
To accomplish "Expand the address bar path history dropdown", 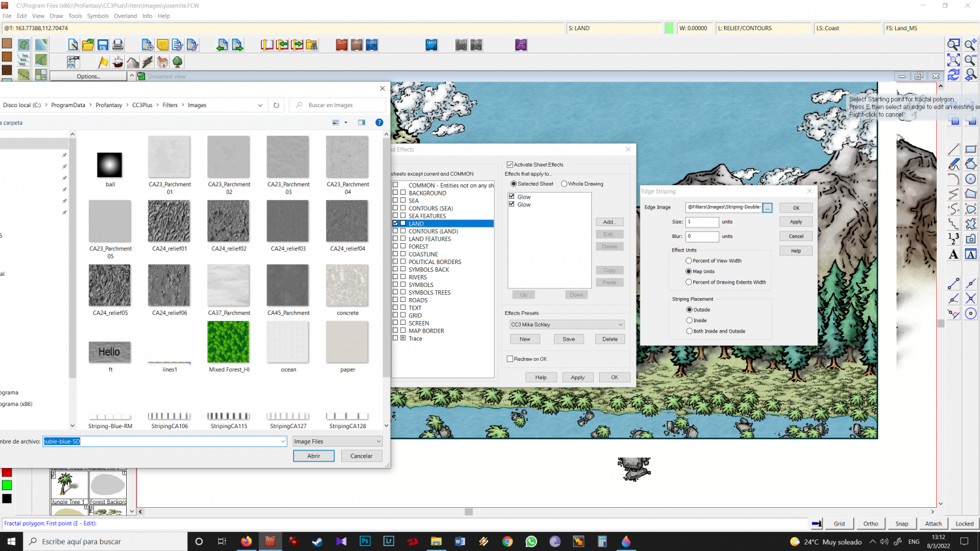I will [x=260, y=105].
